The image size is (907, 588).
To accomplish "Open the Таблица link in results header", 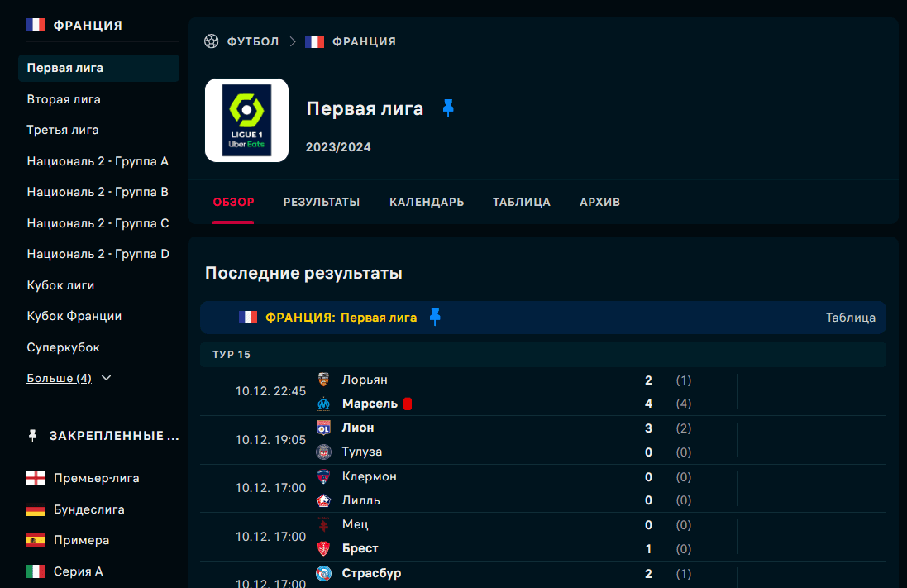I will [850, 317].
